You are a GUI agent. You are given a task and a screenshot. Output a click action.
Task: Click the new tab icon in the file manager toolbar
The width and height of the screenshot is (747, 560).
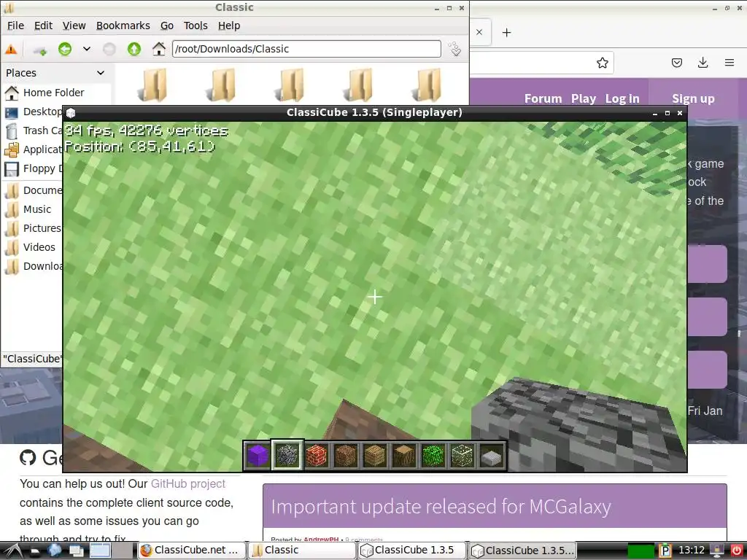tap(41, 49)
